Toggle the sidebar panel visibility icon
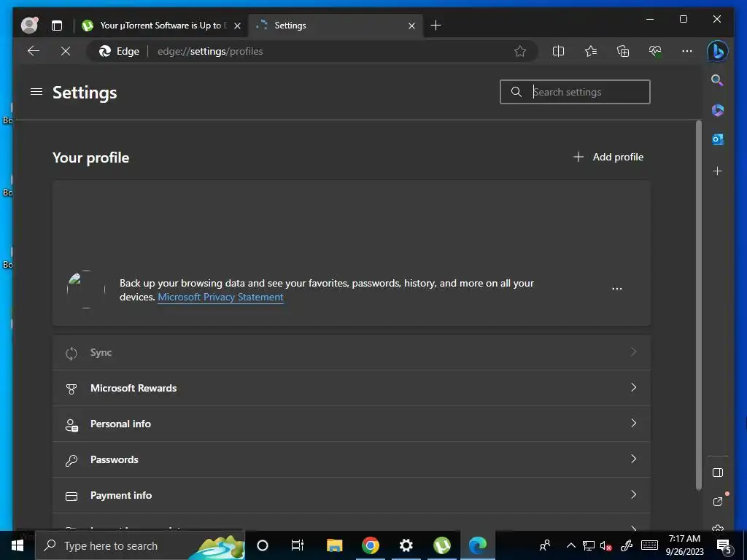747x560 pixels. click(x=718, y=472)
